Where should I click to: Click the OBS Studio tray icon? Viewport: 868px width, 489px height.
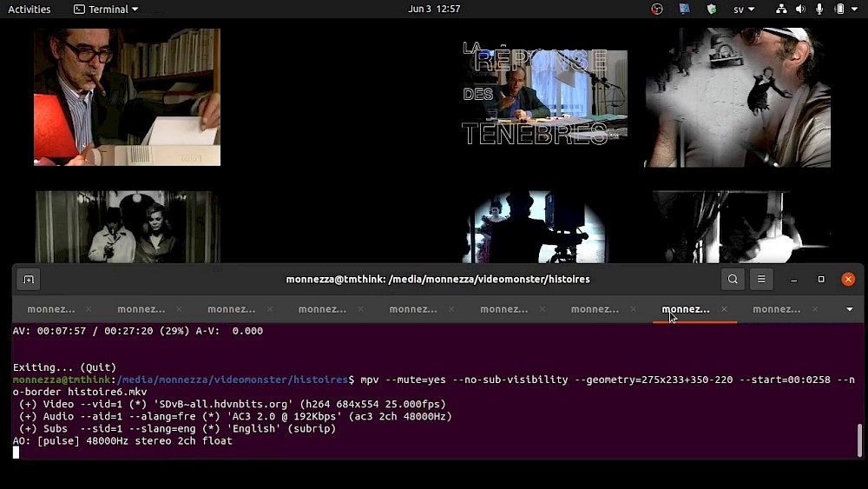pos(657,10)
